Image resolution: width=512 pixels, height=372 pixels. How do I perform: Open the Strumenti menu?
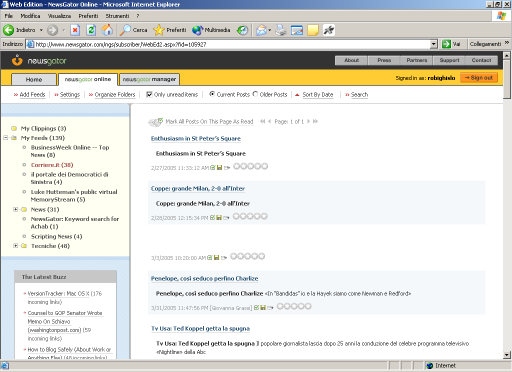tap(117, 16)
